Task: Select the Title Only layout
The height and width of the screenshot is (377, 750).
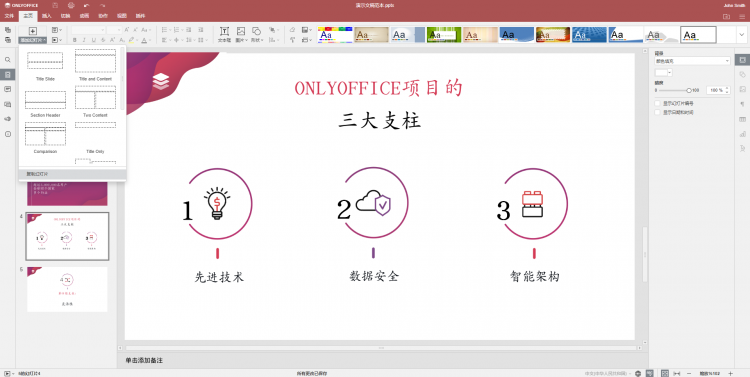Action: pyautogui.click(x=95, y=138)
